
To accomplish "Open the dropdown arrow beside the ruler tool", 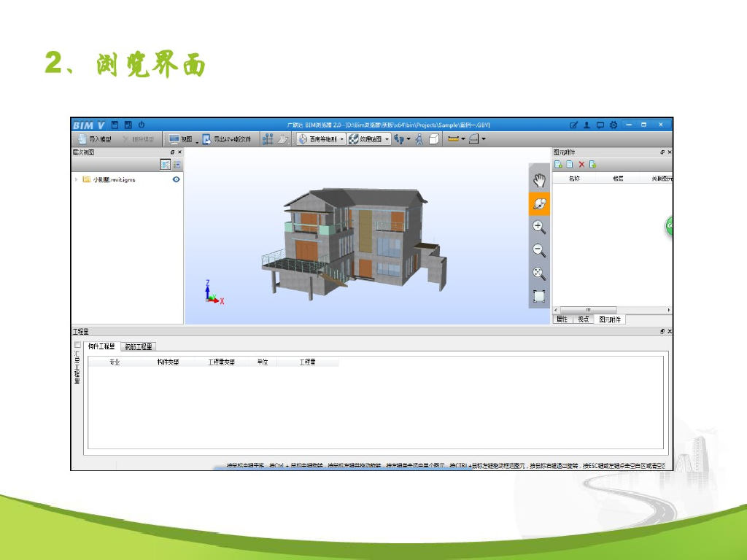I will point(463,139).
